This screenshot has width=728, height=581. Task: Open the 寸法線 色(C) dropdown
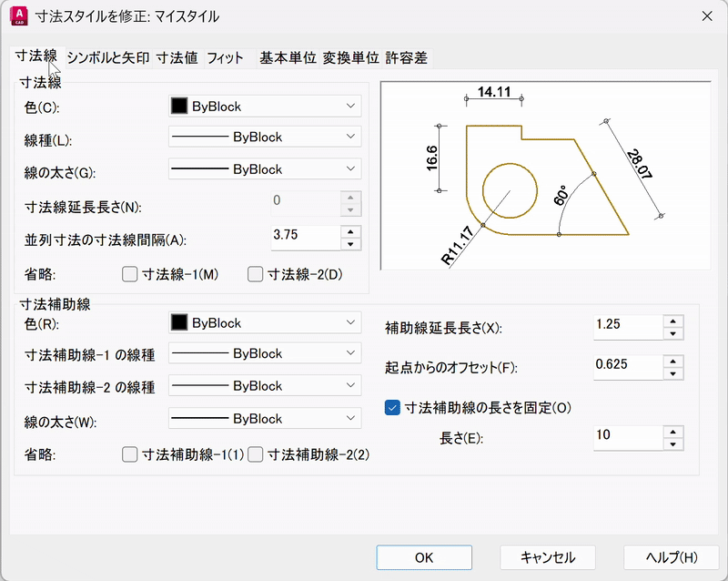(x=265, y=107)
